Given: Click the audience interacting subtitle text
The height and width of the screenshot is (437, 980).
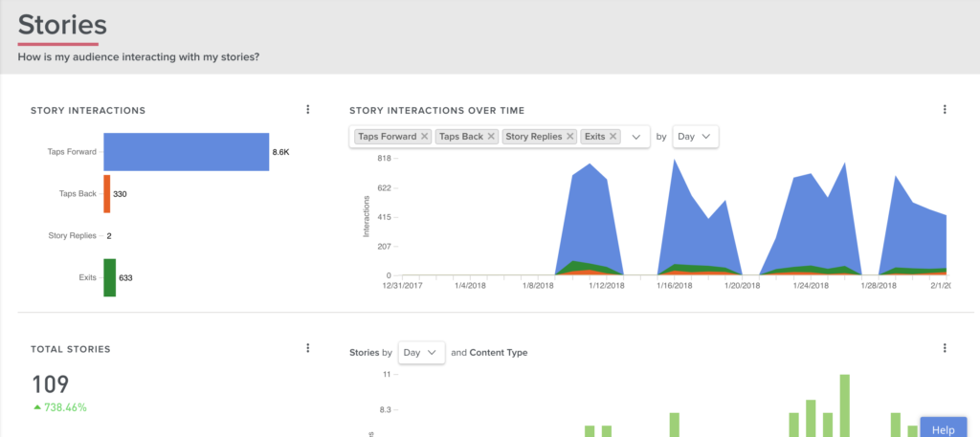Looking at the screenshot, I should coord(139,56).
